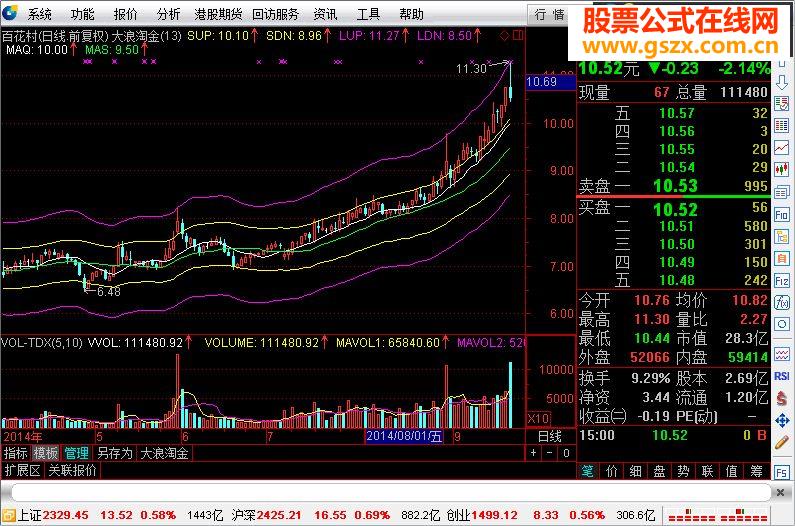This screenshot has height=526, width=795.
Task: Open the stacked windows icon in sidebar
Action: pos(781,192)
